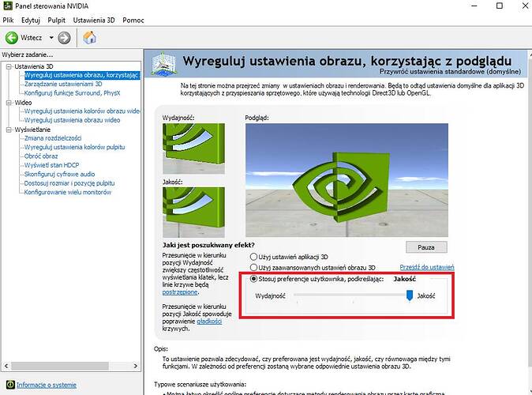Click the task pane horizontal scrollbar right arrow
Image resolution: width=532 pixels, height=395 pixels.
[x=136, y=366]
